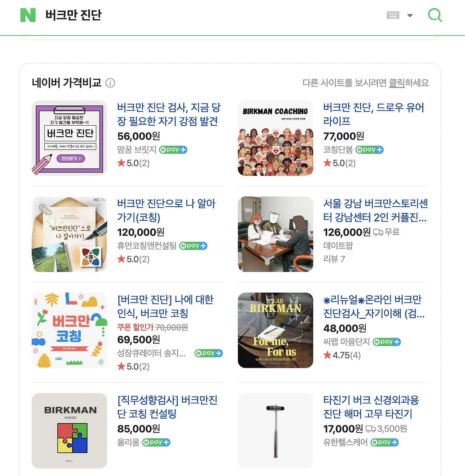Click seller name 씨랩 마음단지

[346, 342]
